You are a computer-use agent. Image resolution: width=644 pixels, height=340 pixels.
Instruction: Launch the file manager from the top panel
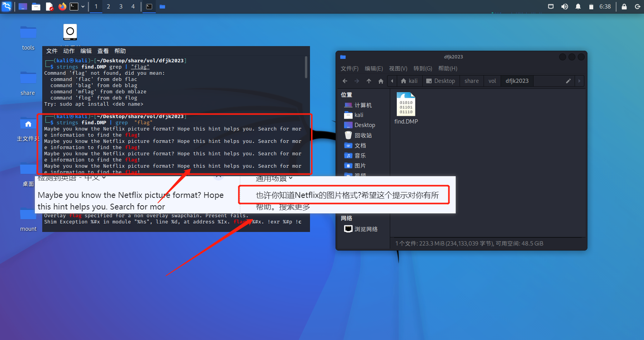[36, 7]
